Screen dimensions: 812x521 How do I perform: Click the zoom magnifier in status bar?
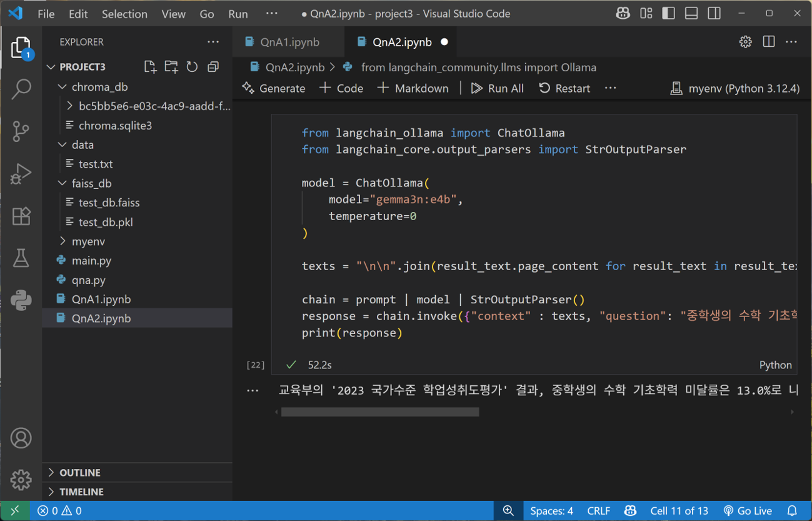pos(508,511)
